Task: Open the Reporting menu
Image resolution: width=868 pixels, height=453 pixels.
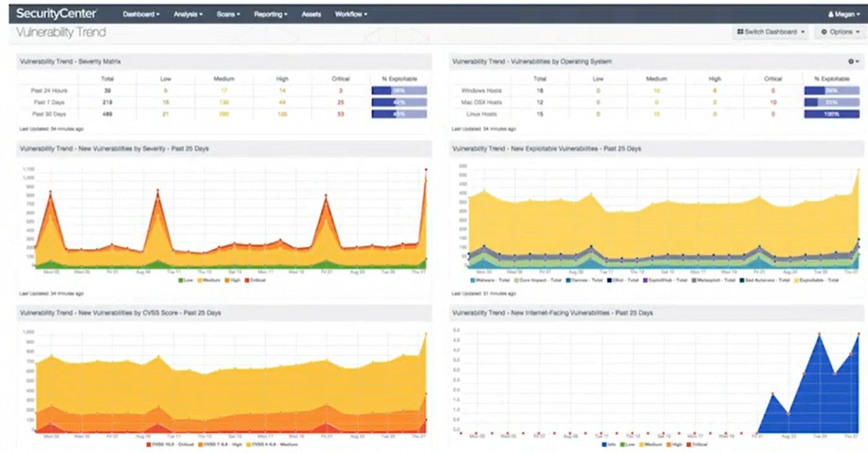Action: coord(270,15)
